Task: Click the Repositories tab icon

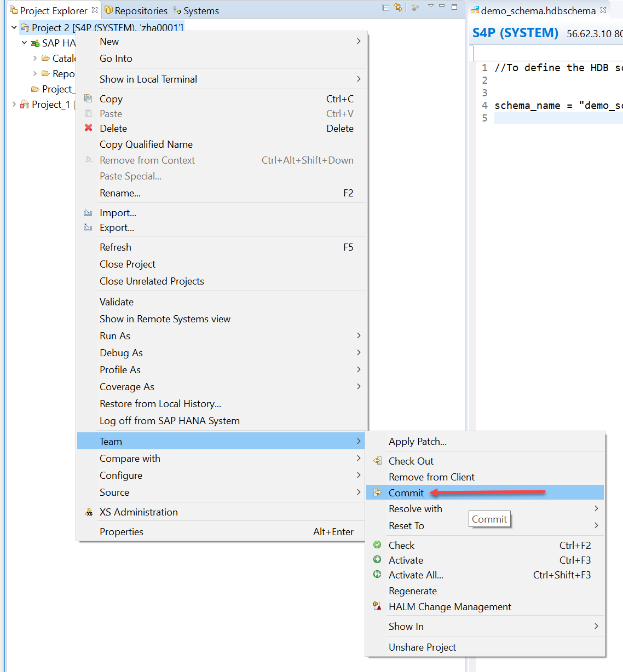Action: pyautogui.click(x=108, y=10)
